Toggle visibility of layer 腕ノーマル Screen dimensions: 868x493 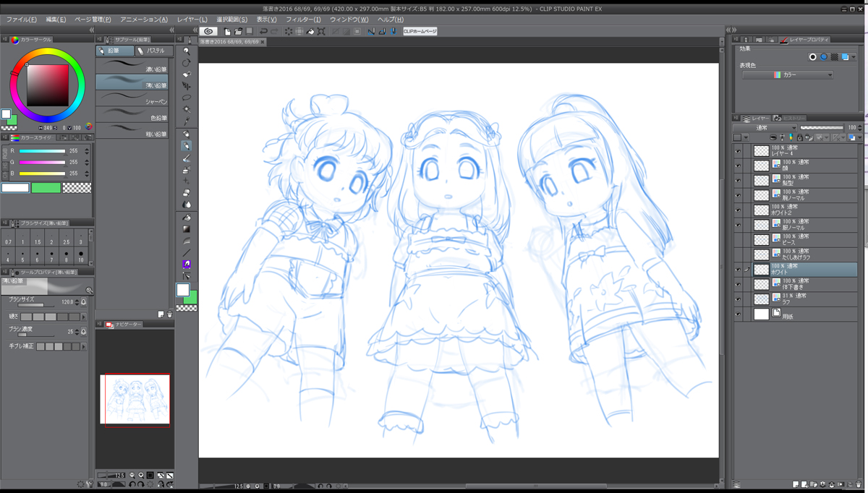[738, 195]
